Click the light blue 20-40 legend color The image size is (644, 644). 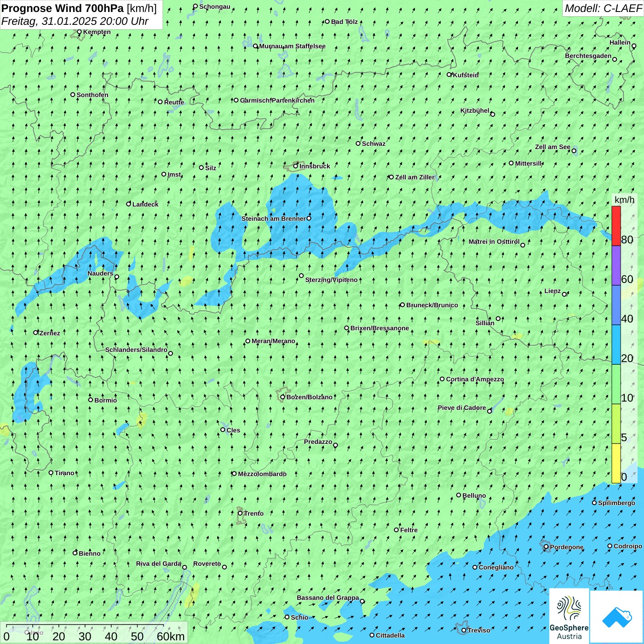[x=616, y=345]
